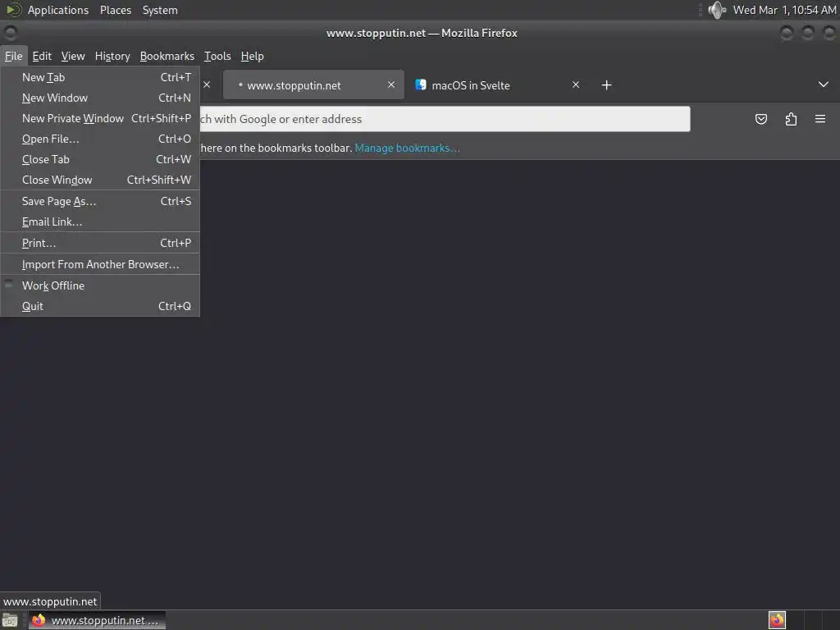Choose Import From Another Browser…
This screenshot has height=630, width=840.
point(100,265)
